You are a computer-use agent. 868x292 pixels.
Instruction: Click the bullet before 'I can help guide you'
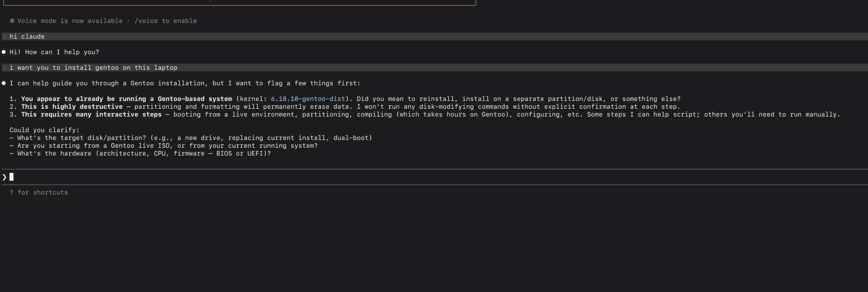pos(4,83)
